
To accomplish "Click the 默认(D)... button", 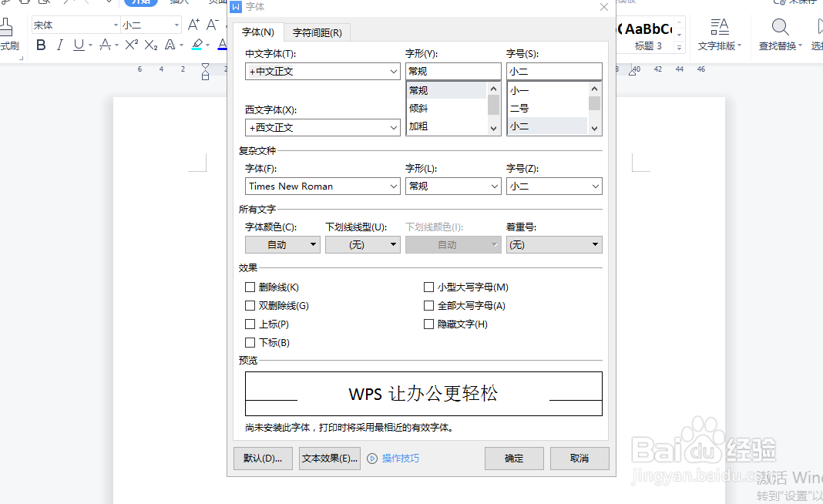I will click(263, 459).
